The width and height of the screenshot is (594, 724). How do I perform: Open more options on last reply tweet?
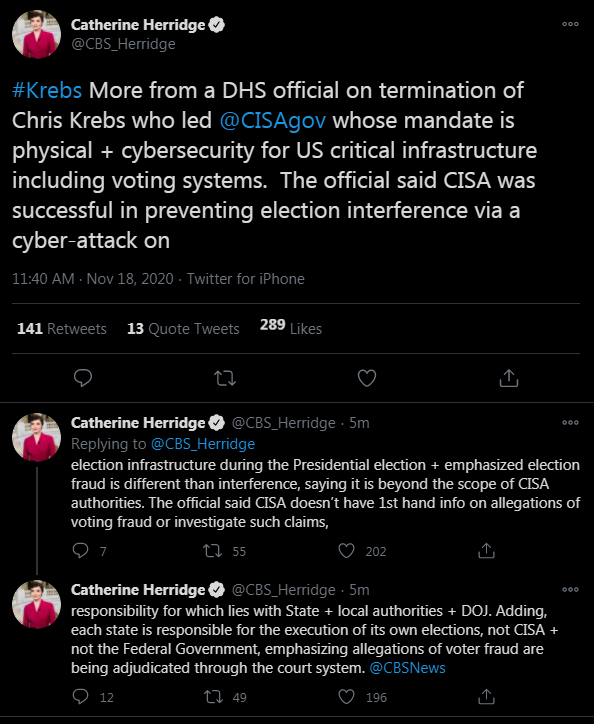(570, 590)
